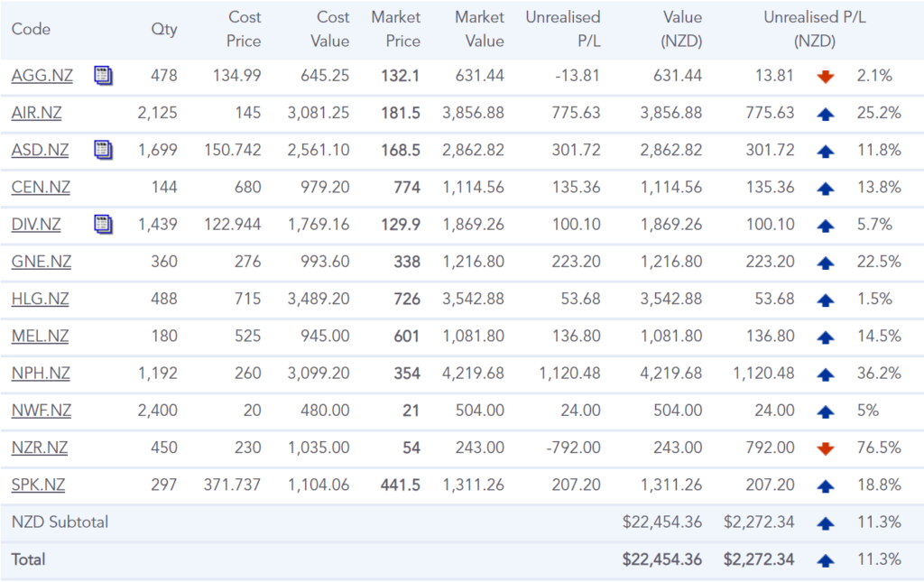Go to the HLG.NZ stock page

(x=41, y=299)
